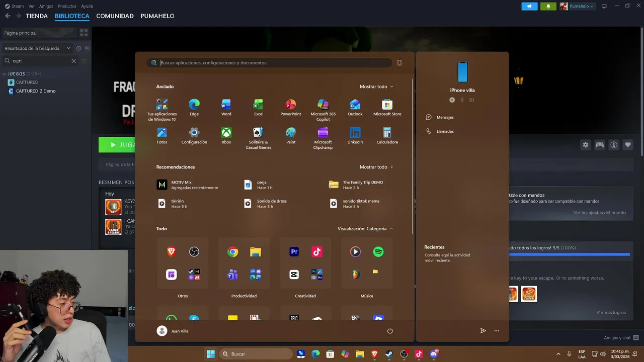Open Steam from the taskbar

pos(389,354)
